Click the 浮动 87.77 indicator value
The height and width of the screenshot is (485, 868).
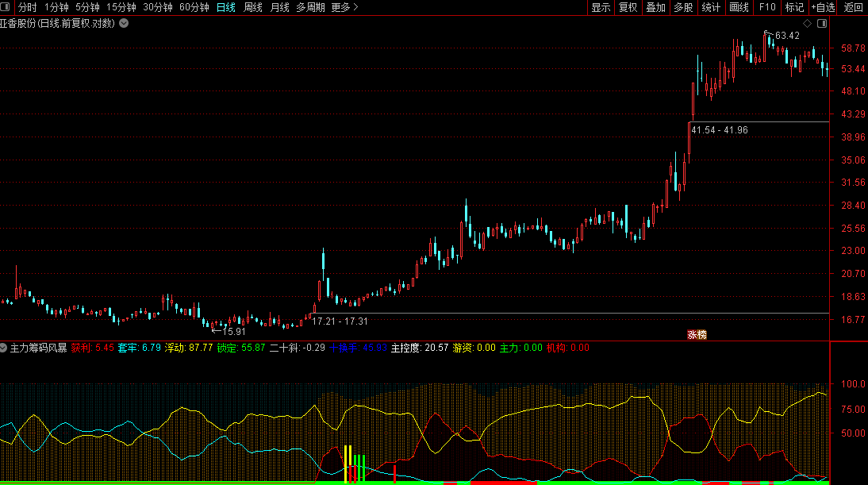(189, 348)
